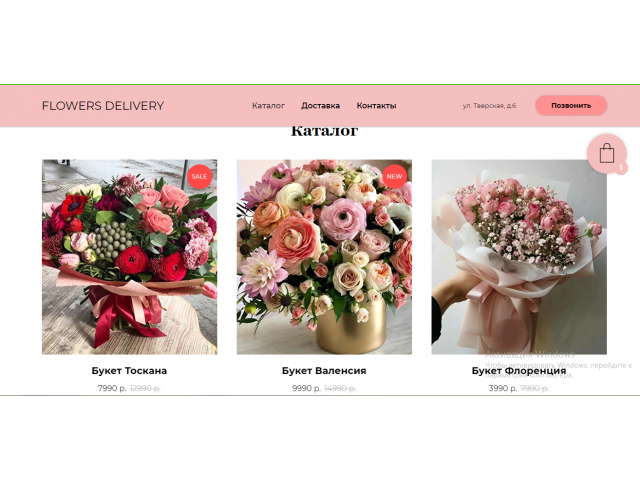Viewport: 640px width, 480px height.
Task: Select the Контакты menu item
Action: 376,106
